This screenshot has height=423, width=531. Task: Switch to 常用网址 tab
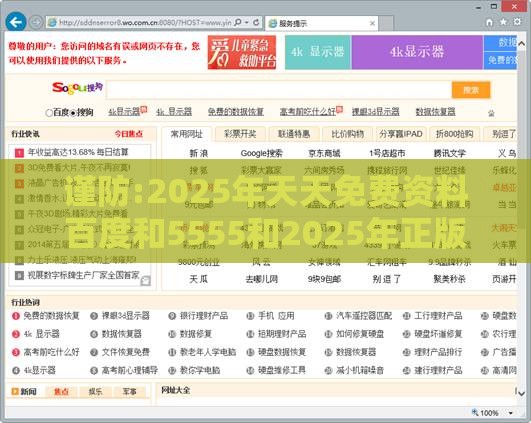click(187, 134)
